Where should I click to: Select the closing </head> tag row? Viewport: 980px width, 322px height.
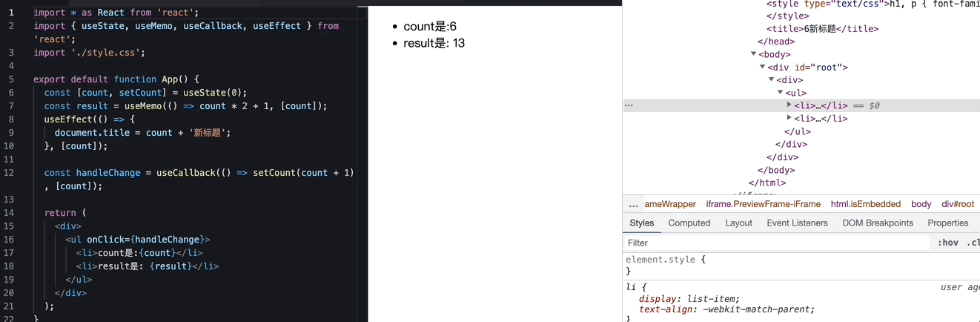(x=776, y=42)
